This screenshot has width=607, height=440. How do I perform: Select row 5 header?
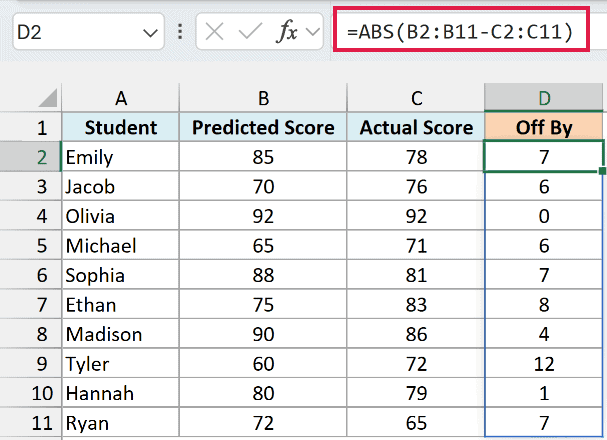pyautogui.click(x=31, y=245)
